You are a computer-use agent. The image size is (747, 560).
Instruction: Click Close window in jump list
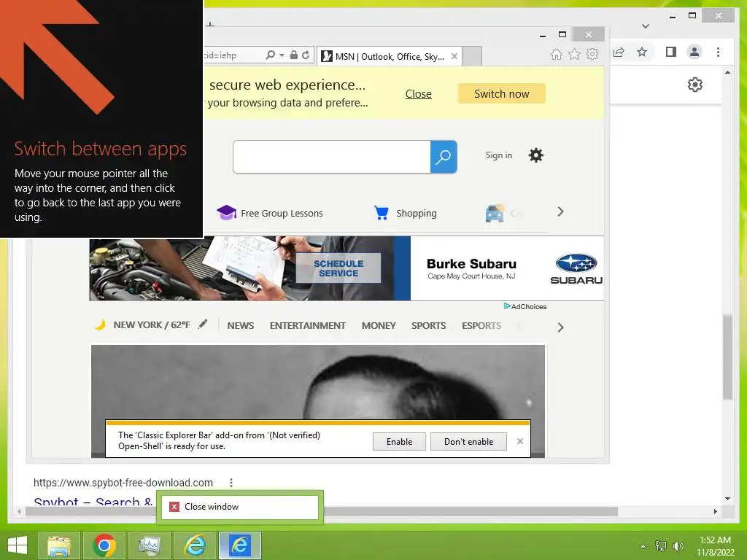coord(239,507)
